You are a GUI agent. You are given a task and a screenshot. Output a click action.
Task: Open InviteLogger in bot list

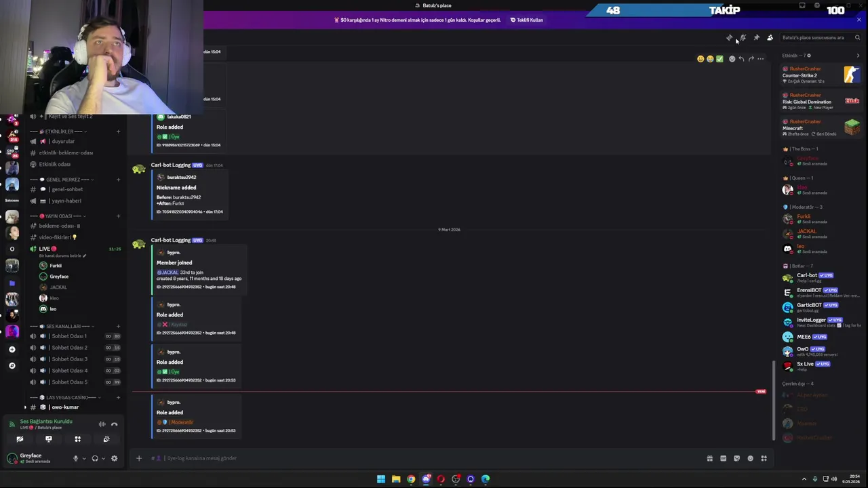[x=821, y=322]
